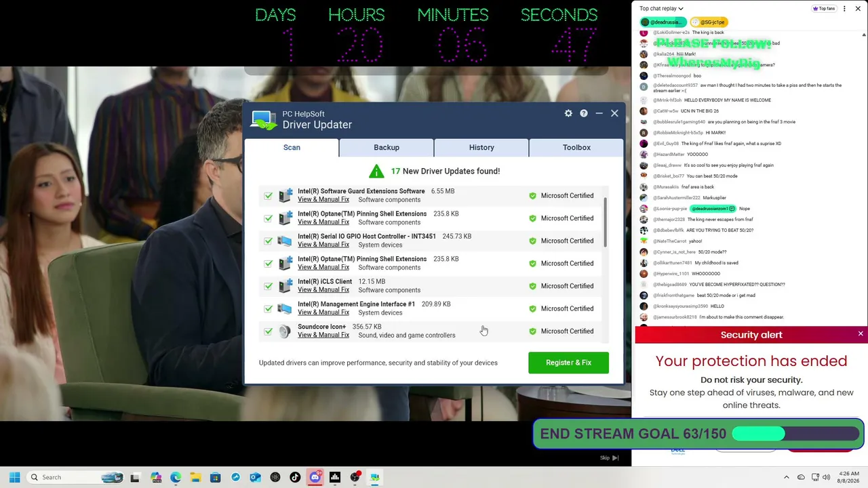Click the Management Engine Interface monitor icon

coord(285,308)
